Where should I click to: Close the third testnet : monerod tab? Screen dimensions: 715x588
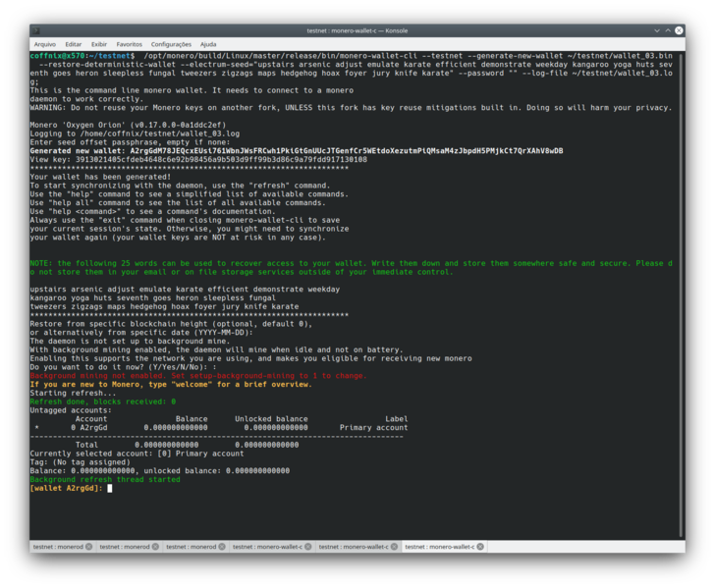[x=221, y=547]
